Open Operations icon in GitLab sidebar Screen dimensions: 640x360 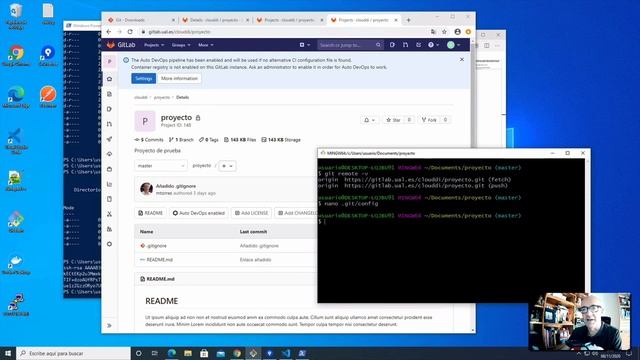pos(109,154)
